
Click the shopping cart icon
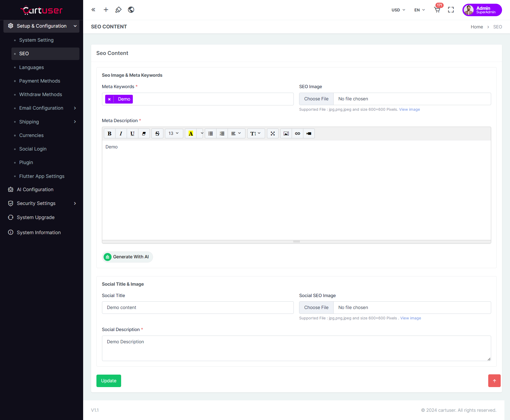[x=437, y=10]
